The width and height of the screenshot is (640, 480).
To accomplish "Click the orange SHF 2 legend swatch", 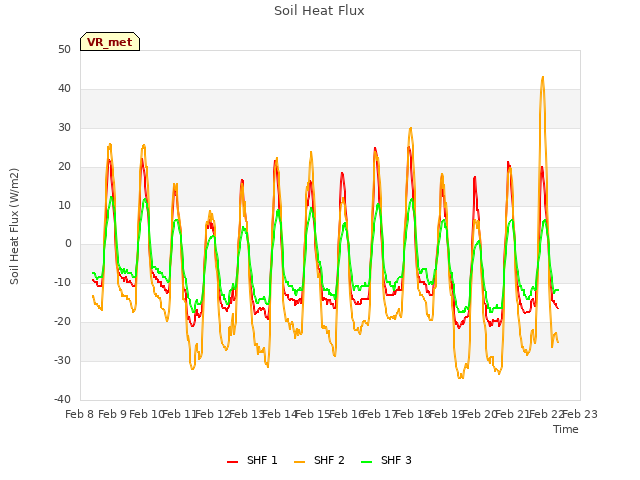I will click(x=299, y=461).
